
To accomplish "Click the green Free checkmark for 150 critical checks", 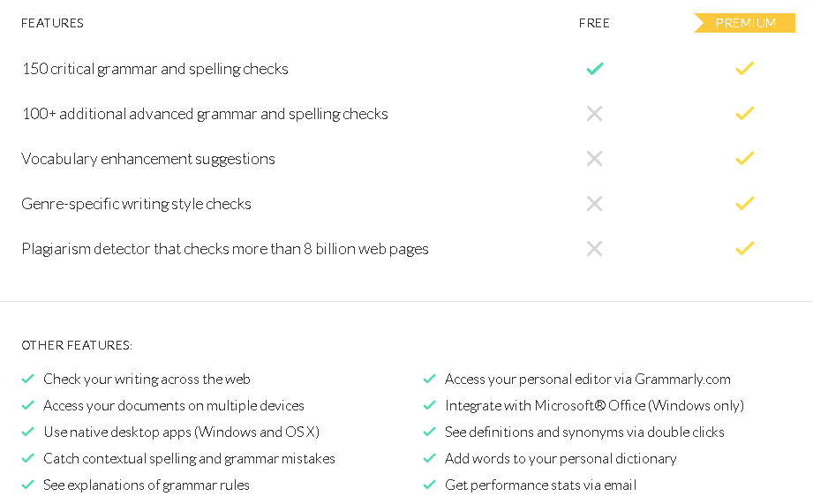I will (595, 69).
